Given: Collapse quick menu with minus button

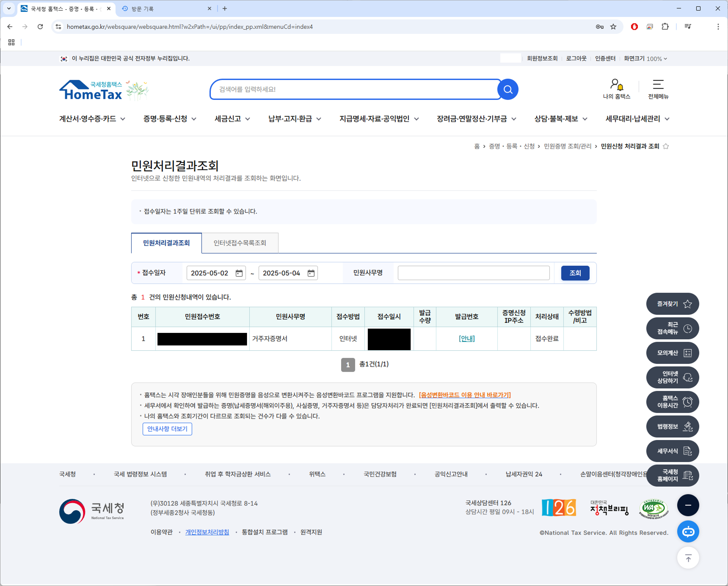Looking at the screenshot, I should pyautogui.click(x=688, y=505).
